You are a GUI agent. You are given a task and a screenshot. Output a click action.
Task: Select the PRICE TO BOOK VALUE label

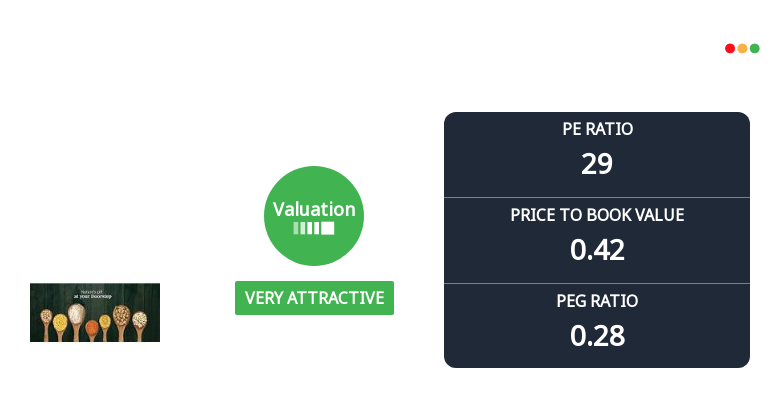pos(597,215)
